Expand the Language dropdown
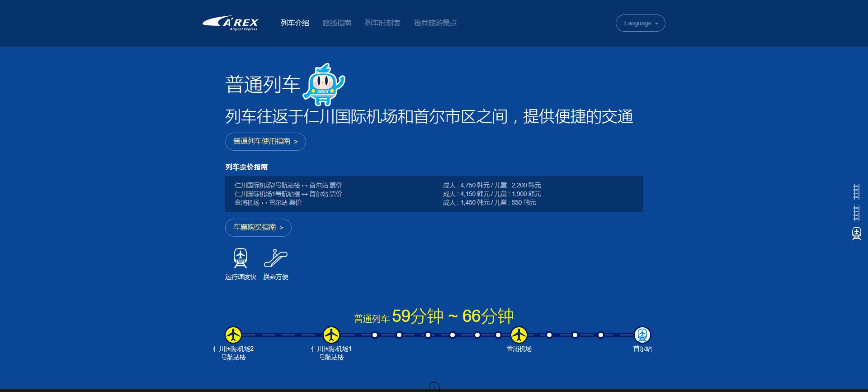 (x=640, y=23)
